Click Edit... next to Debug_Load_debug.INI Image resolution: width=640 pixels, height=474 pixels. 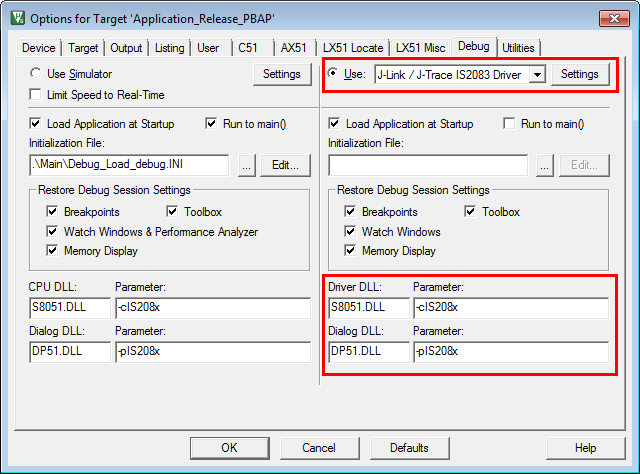285,165
